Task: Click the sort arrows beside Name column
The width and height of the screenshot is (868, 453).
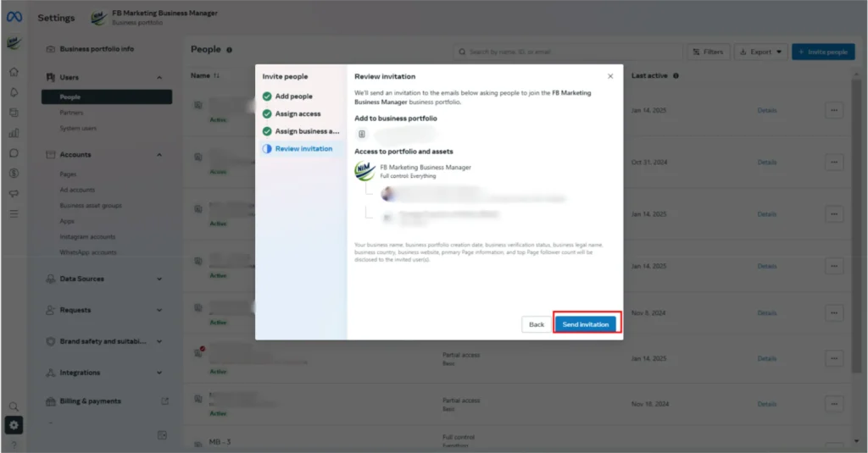Action: [216, 75]
